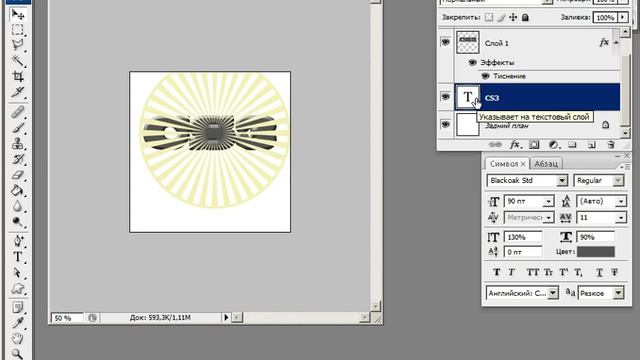
Task: Select the Blur tool
Action: pos(18,206)
